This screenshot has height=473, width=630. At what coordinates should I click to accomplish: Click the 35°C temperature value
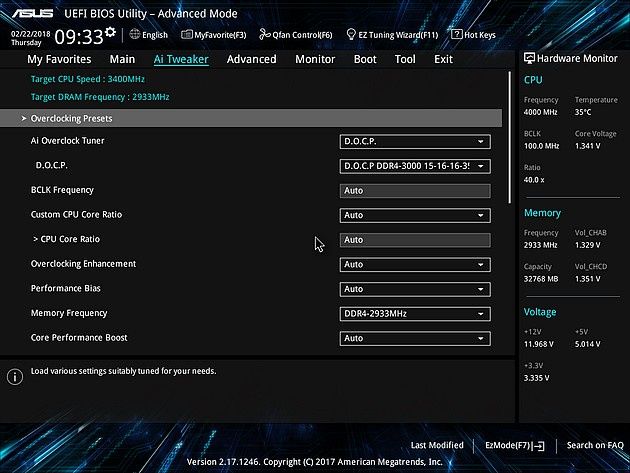coord(583,112)
